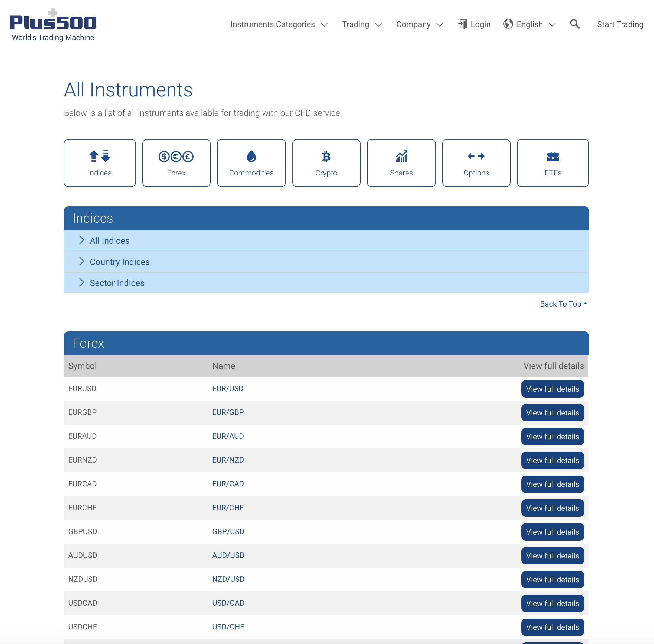Viewport: 654px width, 644px height.
Task: Click the search magnifier icon
Action: coord(574,24)
